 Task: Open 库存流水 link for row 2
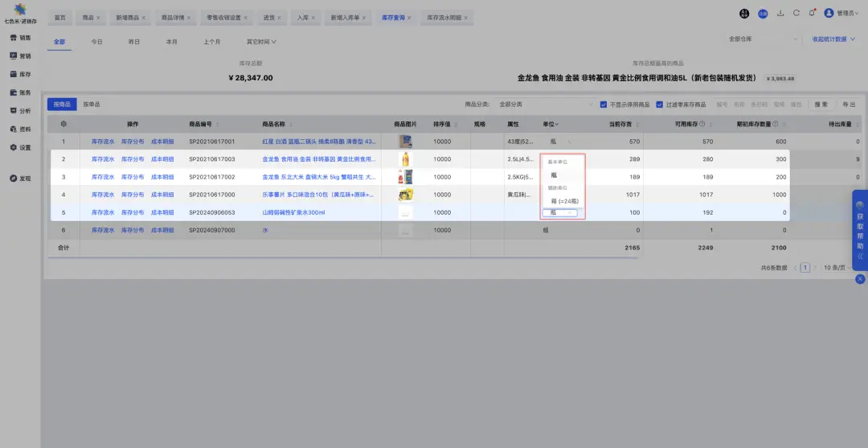point(103,159)
